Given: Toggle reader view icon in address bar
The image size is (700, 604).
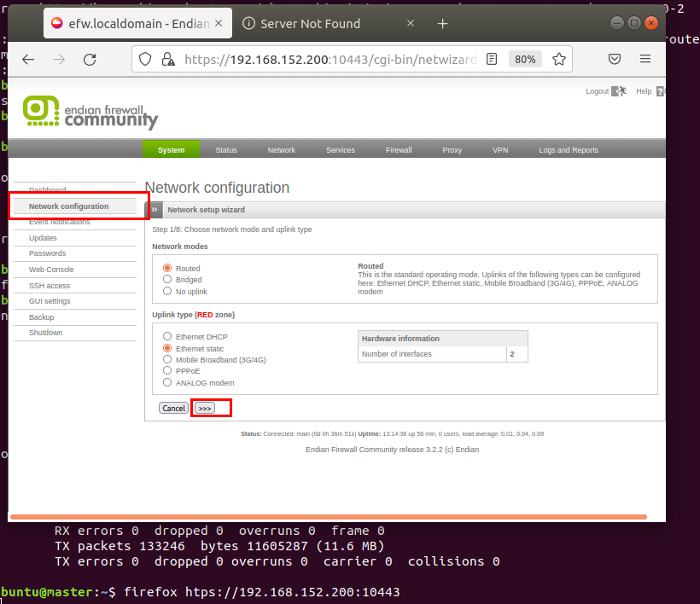Looking at the screenshot, I should coord(492,59).
